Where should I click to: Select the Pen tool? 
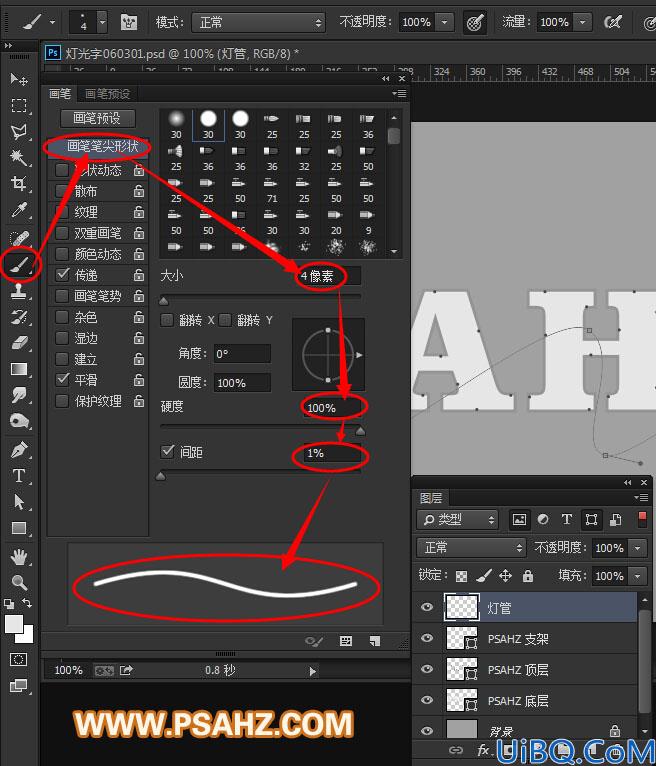(x=19, y=449)
